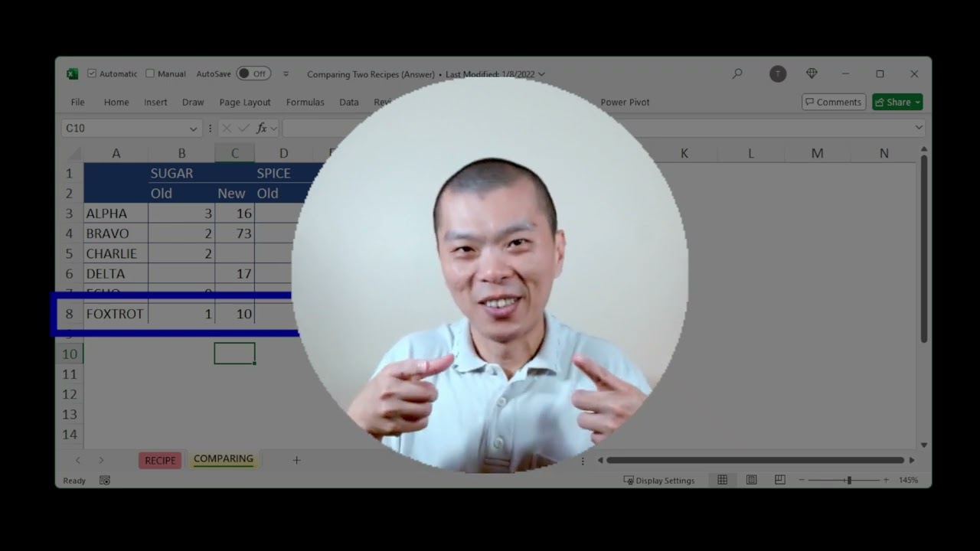Click the FOXTROT cell
The width and height of the screenshot is (980, 551).
pos(116,314)
